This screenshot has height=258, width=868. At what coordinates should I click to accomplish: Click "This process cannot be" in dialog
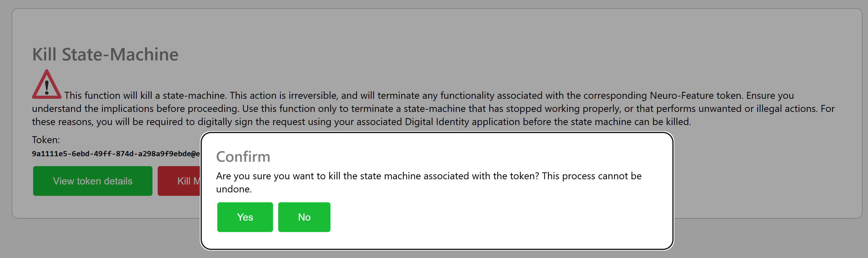591,176
